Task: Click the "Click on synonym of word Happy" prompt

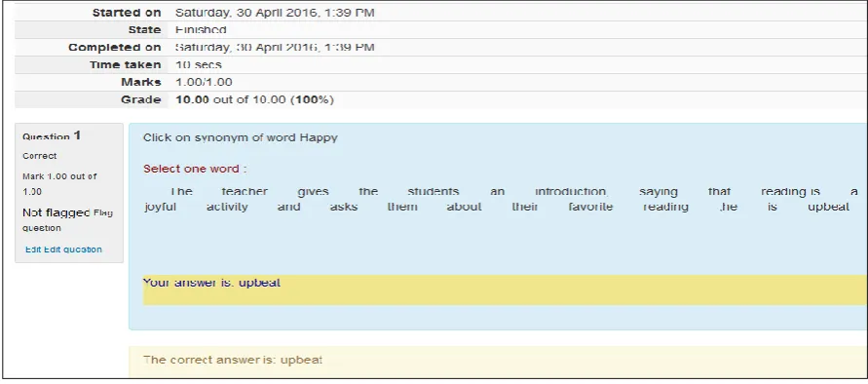Action: [241, 138]
